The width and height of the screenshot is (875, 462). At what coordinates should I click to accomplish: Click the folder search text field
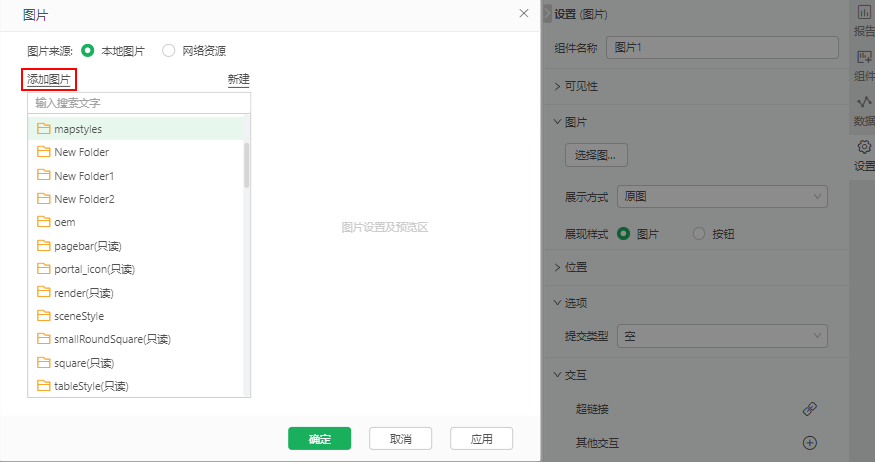138,103
